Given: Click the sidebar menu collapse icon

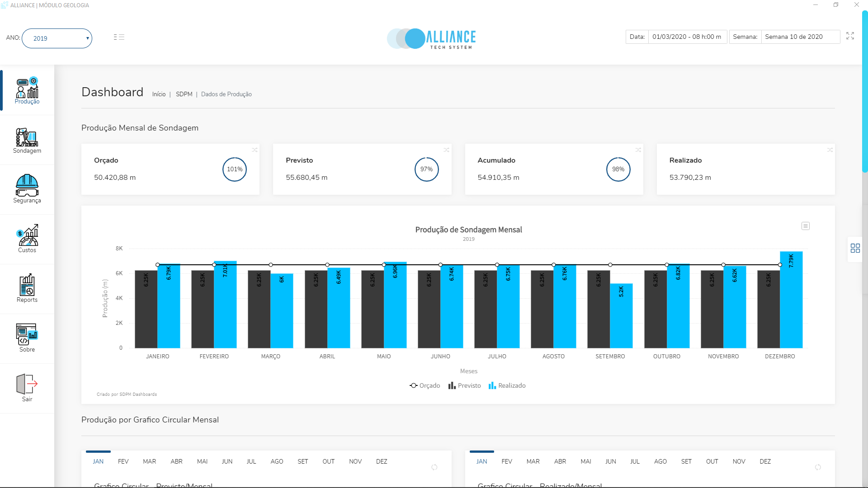Looking at the screenshot, I should point(119,37).
